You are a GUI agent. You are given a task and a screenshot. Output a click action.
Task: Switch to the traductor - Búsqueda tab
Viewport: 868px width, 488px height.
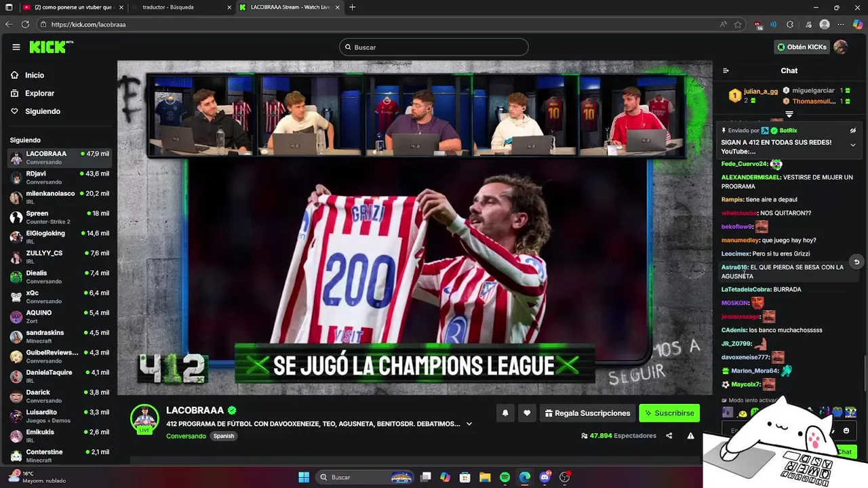[x=181, y=7]
